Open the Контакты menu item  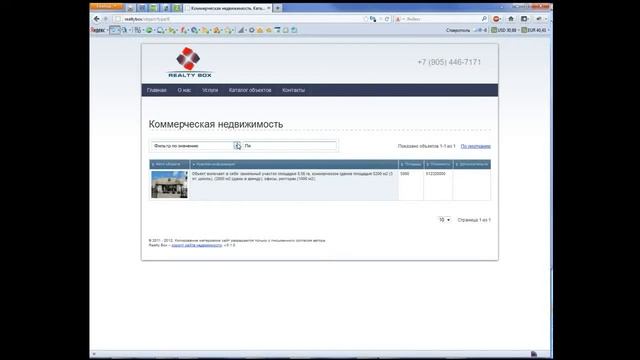(x=293, y=90)
